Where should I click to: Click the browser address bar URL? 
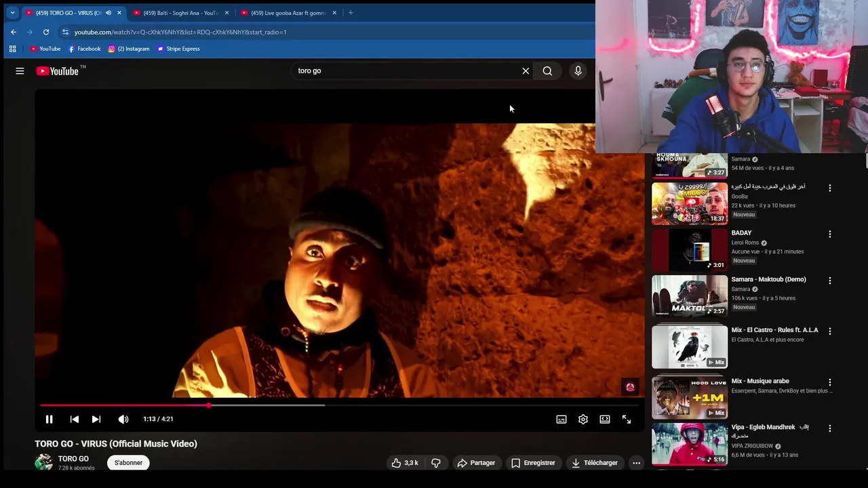click(x=180, y=32)
